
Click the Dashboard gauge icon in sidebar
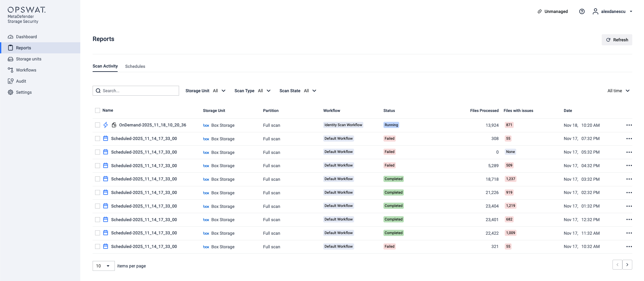click(x=10, y=37)
